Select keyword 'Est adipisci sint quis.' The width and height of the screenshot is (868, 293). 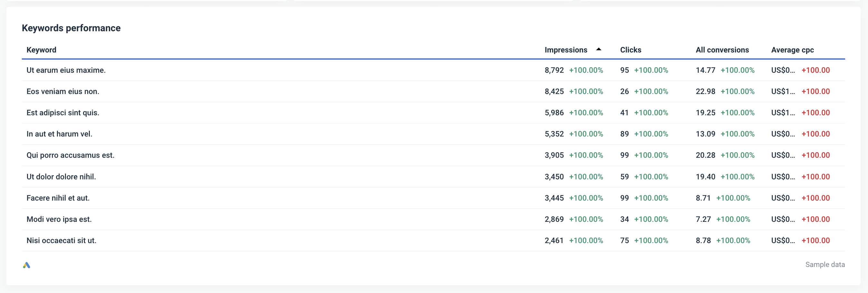[x=63, y=113]
